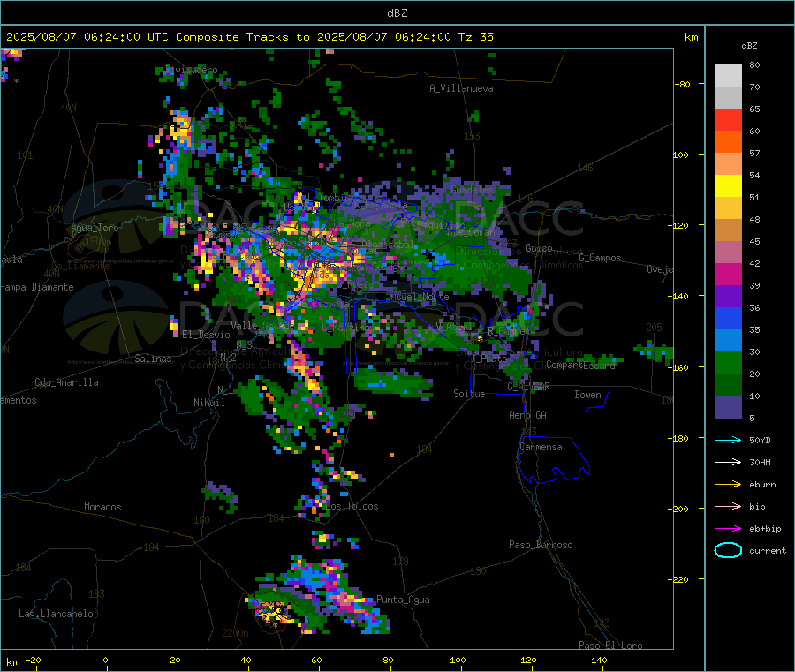Click the '-80' tick on the right axis
This screenshot has width=795, height=672.
(683, 84)
